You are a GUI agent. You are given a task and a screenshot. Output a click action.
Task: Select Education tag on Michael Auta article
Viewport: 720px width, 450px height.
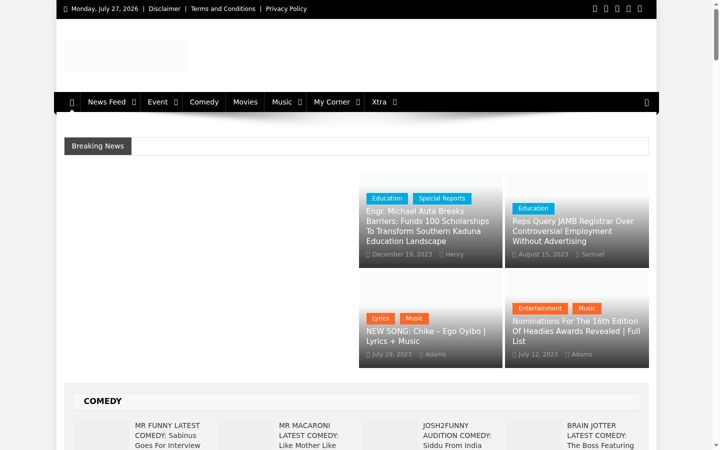[387, 198]
